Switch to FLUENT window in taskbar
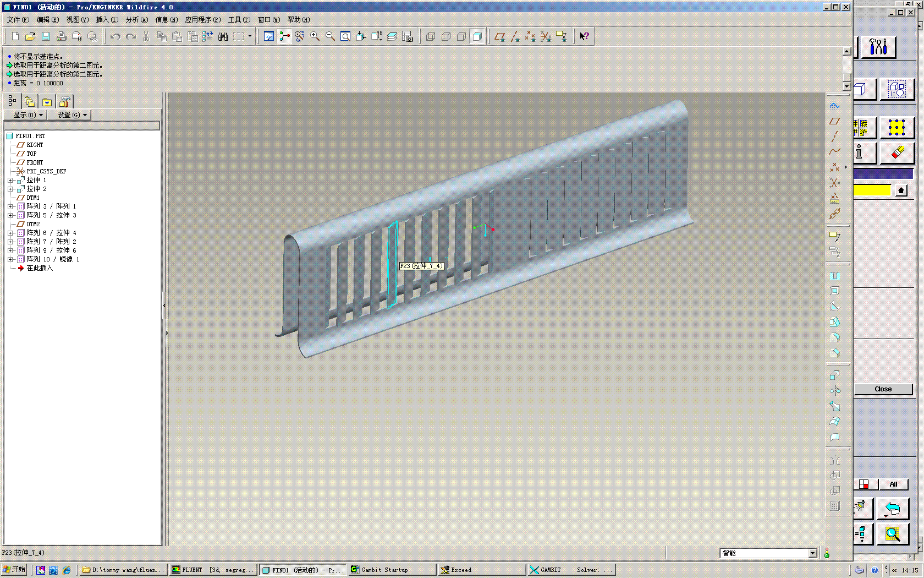 pos(212,570)
